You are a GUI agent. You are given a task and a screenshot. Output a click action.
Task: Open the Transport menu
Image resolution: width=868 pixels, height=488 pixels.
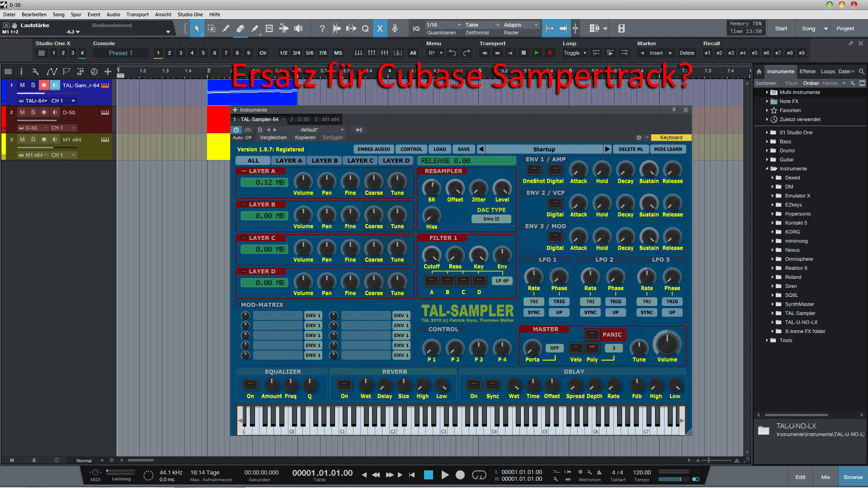point(137,14)
